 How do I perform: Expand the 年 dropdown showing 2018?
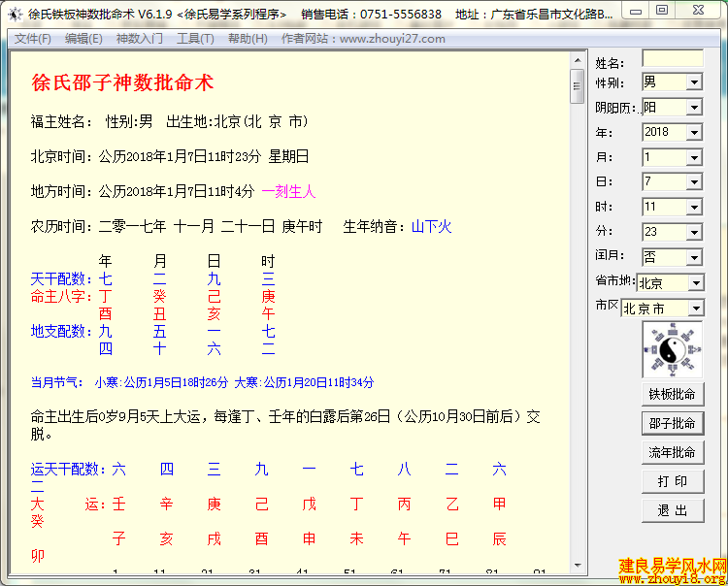[694, 133]
